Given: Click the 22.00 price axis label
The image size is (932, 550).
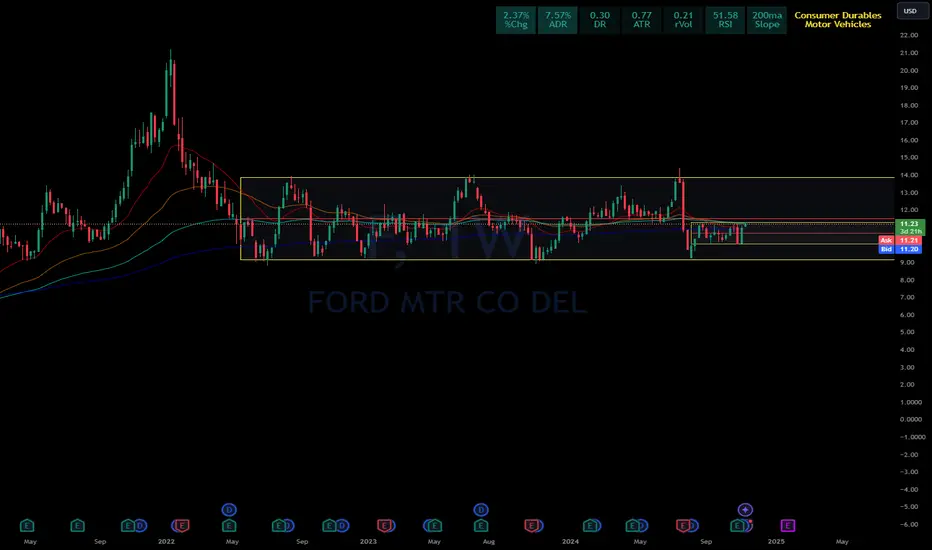Looking at the screenshot, I should point(909,35).
